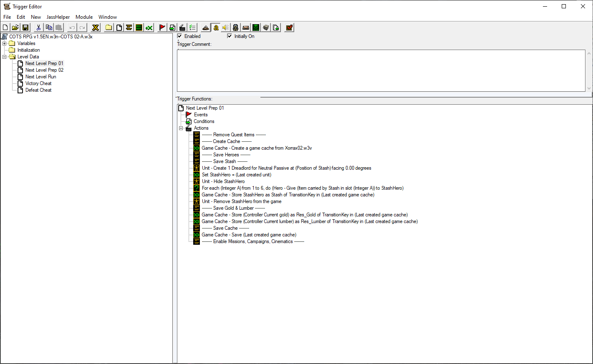Click the green checklist toolbar icon

click(x=192, y=28)
